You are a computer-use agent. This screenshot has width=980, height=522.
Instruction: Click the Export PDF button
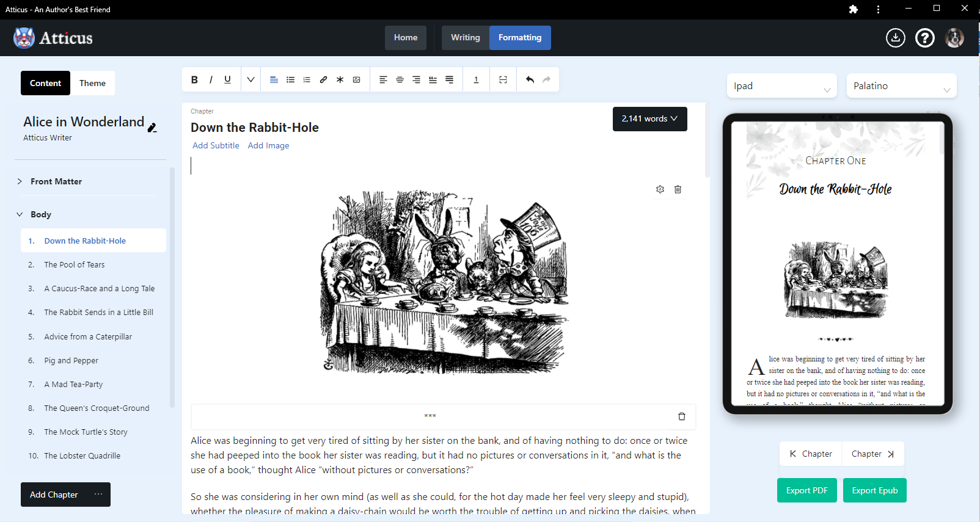pos(806,490)
